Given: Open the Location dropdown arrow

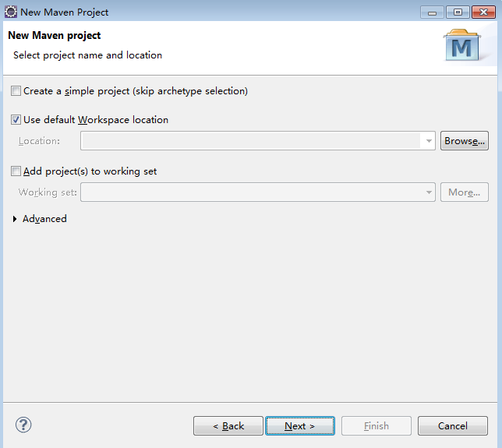Looking at the screenshot, I should [x=429, y=141].
